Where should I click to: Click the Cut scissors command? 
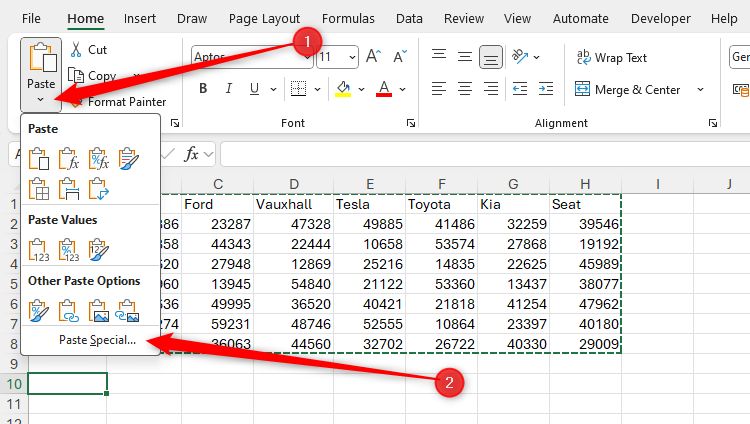88,50
